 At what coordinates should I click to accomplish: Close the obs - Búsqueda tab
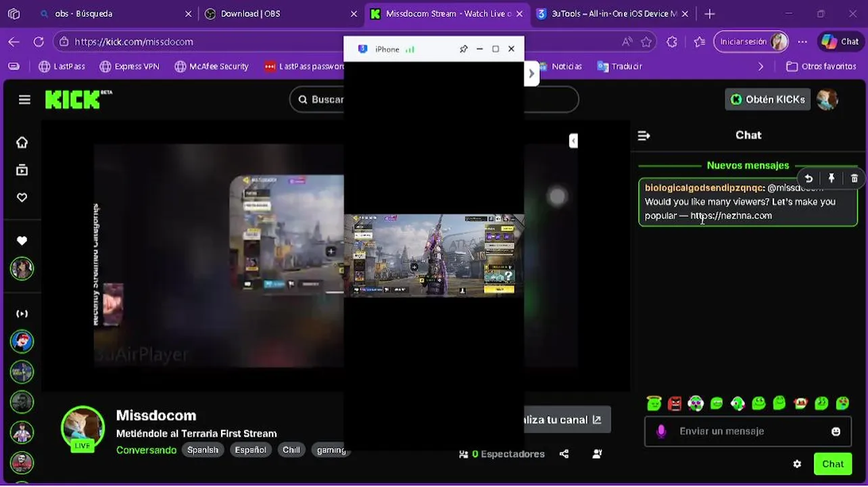point(188,14)
